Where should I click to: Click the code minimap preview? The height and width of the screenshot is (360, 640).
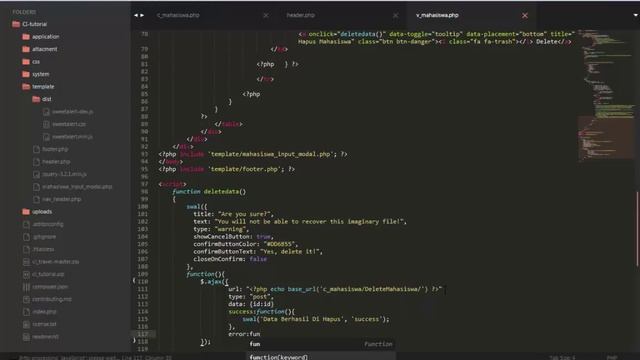coord(607,96)
